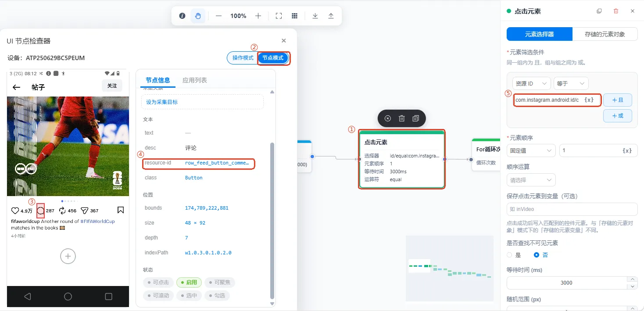Click the 等待时间 input showing 3000
Viewport: 644px width, 311px height.
pos(567,283)
